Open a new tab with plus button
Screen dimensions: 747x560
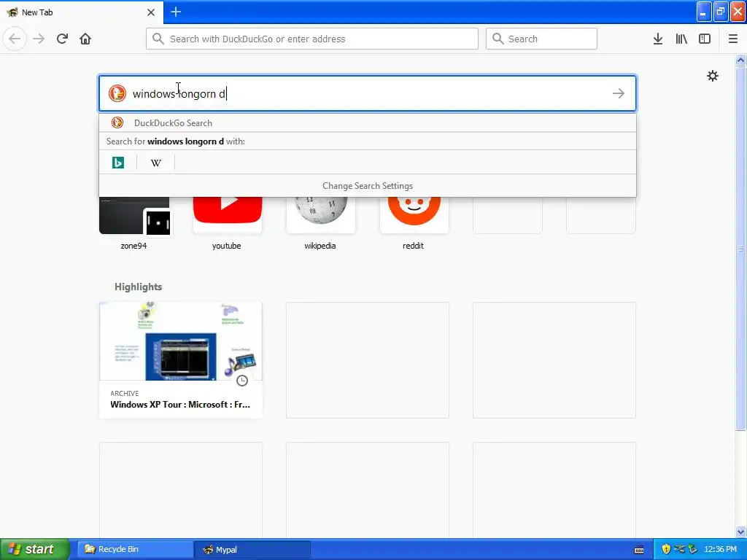(x=176, y=12)
